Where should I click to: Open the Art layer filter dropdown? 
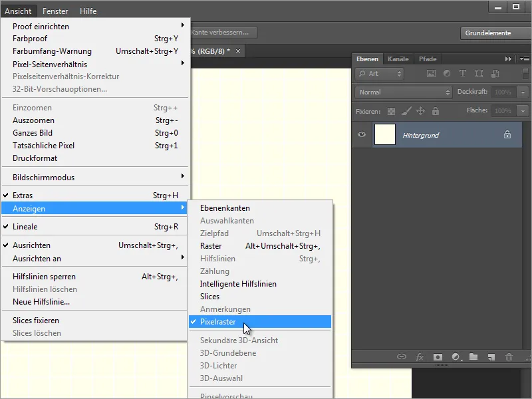(x=379, y=74)
